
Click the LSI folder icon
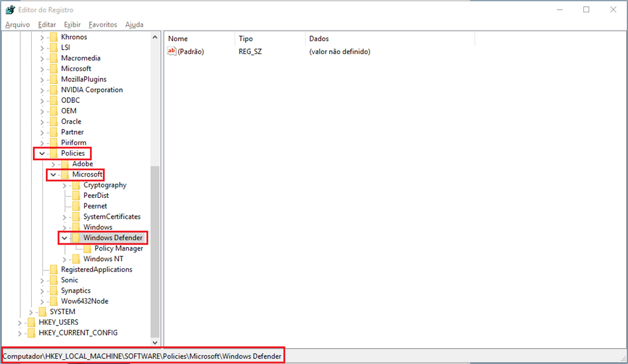[54, 48]
